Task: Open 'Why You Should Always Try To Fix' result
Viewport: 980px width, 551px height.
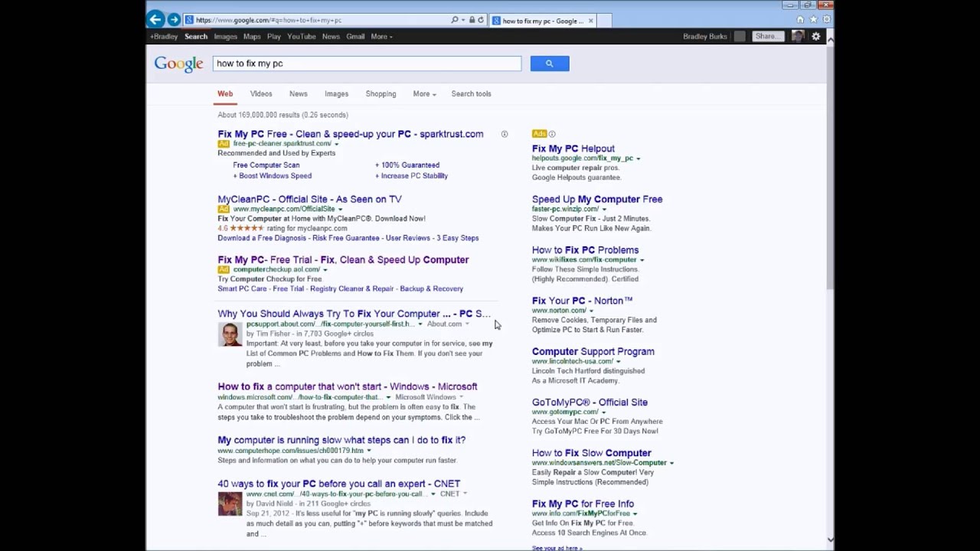Action: pos(354,314)
